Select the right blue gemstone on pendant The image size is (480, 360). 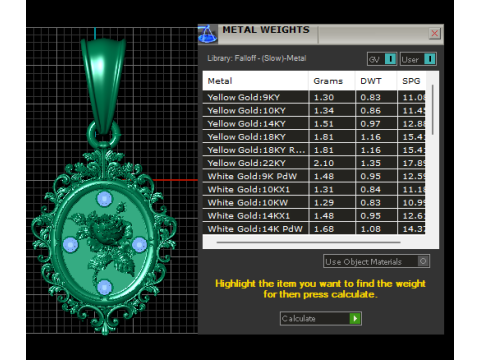[139, 245]
